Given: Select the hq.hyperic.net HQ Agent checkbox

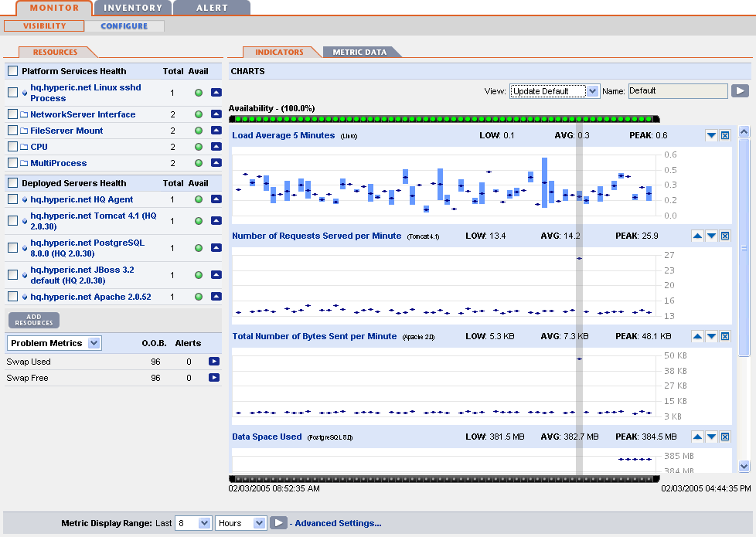Looking at the screenshot, I should click(x=12, y=199).
